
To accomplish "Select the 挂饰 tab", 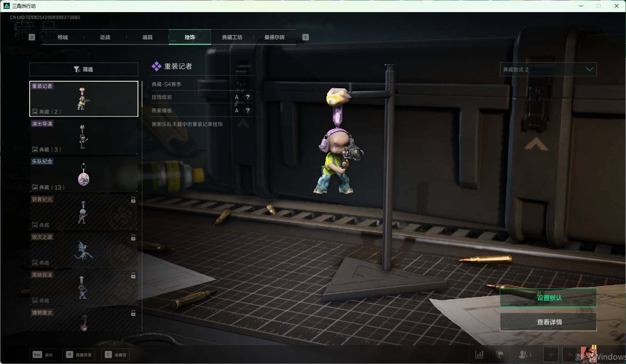I will tap(190, 37).
